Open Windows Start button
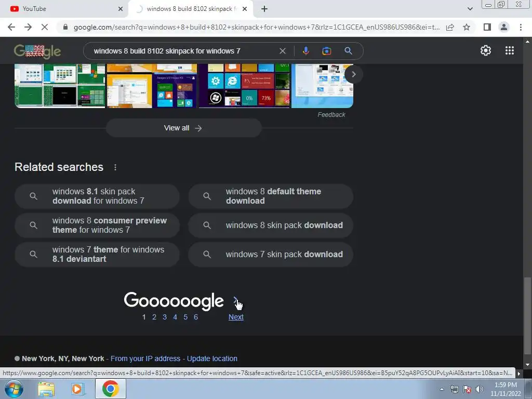The image size is (532, 399). point(14,389)
